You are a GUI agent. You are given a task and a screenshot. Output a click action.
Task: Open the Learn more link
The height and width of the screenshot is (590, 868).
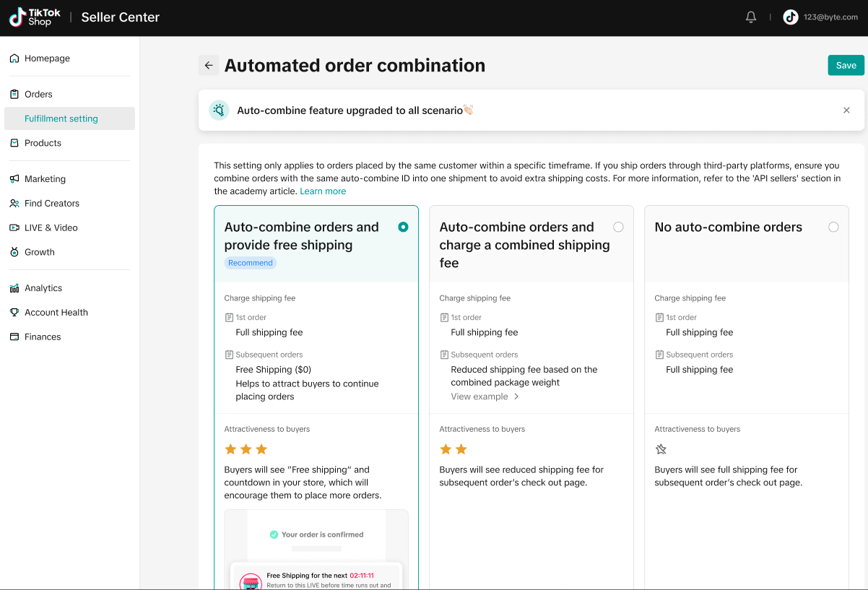click(323, 191)
